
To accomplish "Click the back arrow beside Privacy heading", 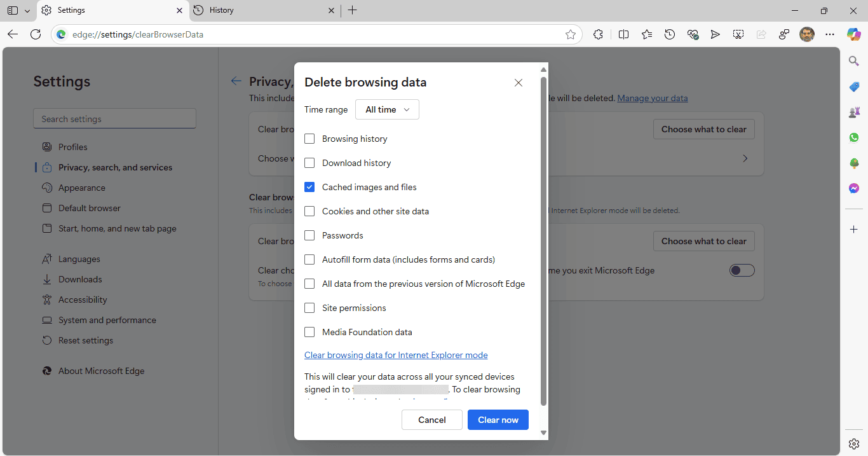I will 236,81.
